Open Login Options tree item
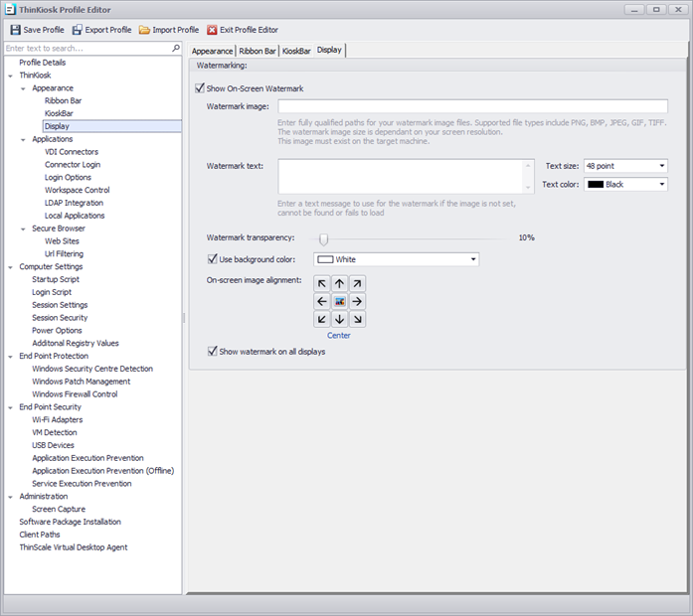Viewport: 693px width, 616px height. pos(68,177)
